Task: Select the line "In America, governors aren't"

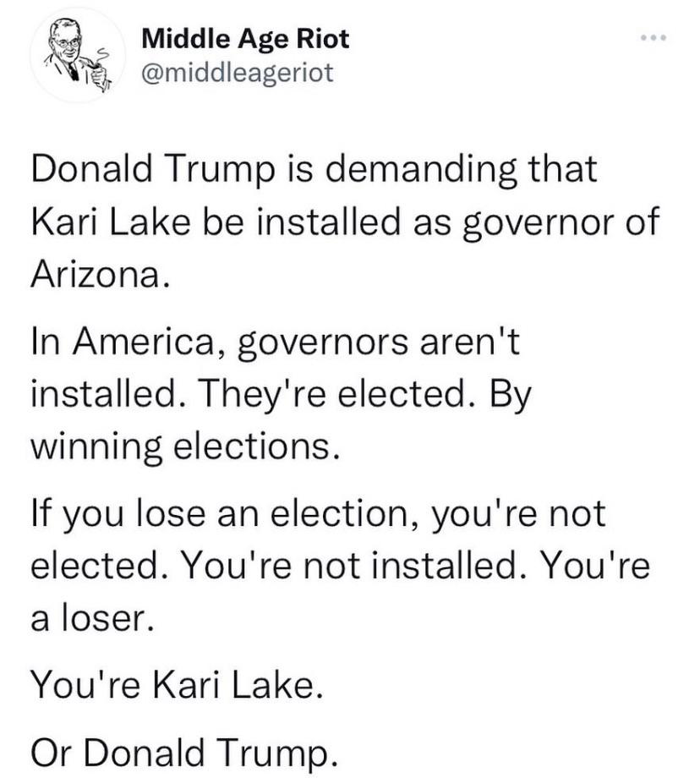Action: (x=276, y=342)
